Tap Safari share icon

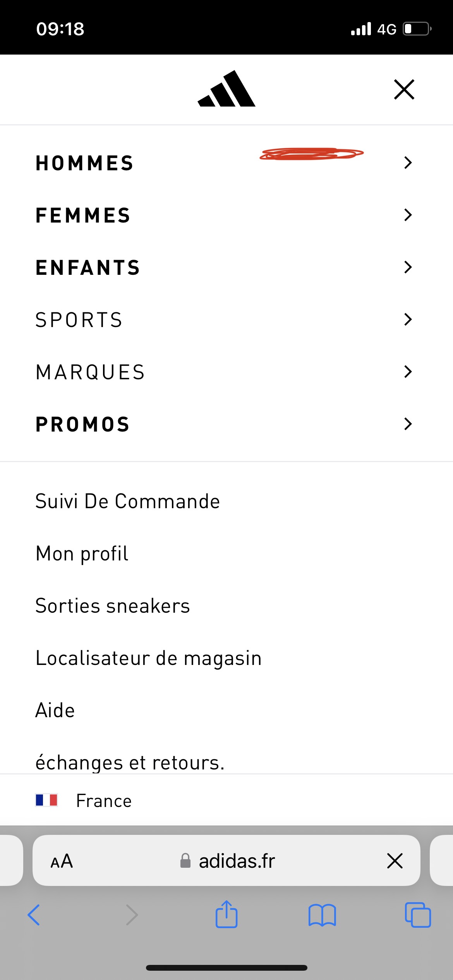pyautogui.click(x=226, y=915)
